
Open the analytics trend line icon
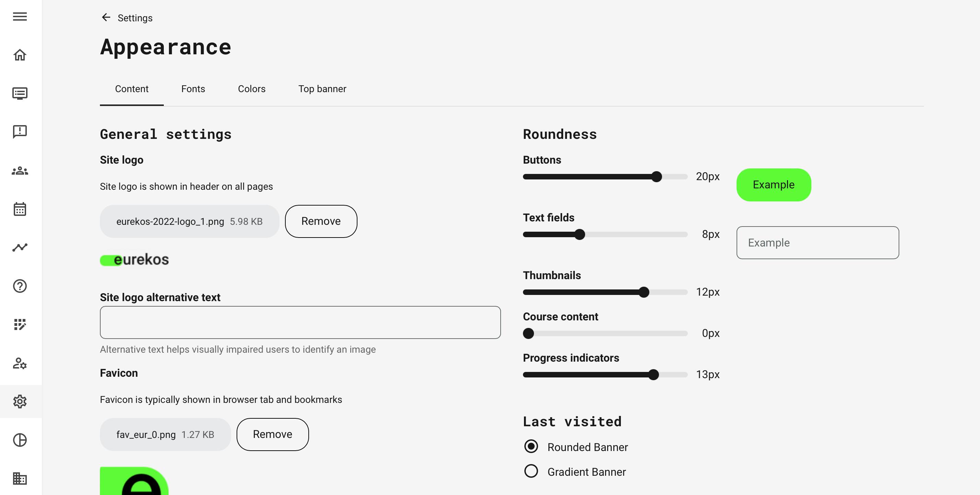[20, 247]
